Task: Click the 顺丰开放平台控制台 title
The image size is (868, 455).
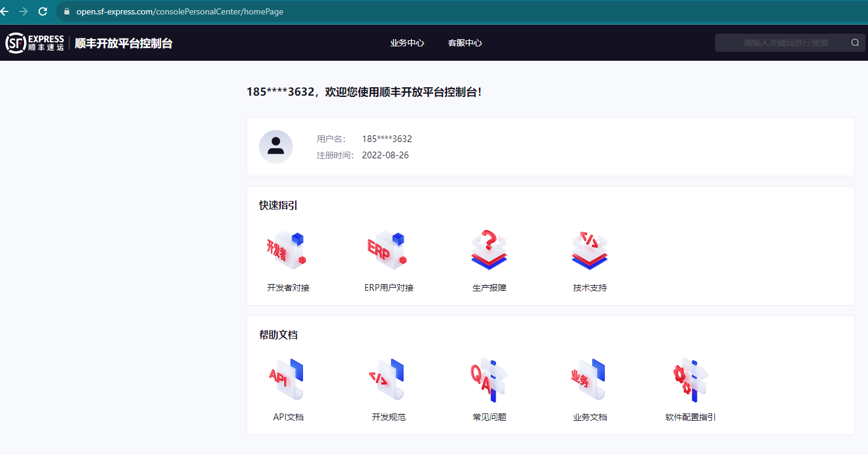Action: [123, 43]
